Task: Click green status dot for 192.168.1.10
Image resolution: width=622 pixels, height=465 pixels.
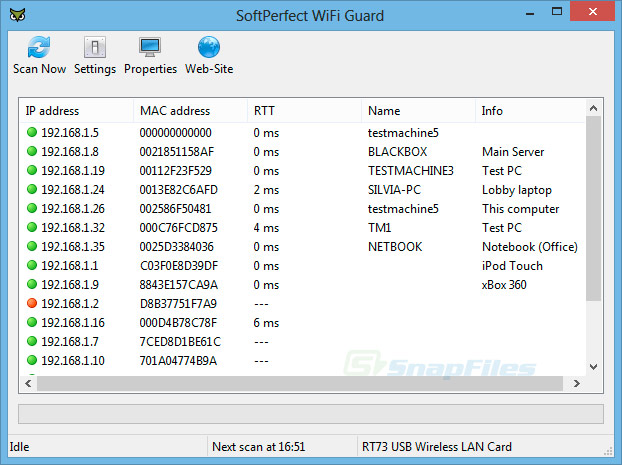Action: [x=32, y=360]
